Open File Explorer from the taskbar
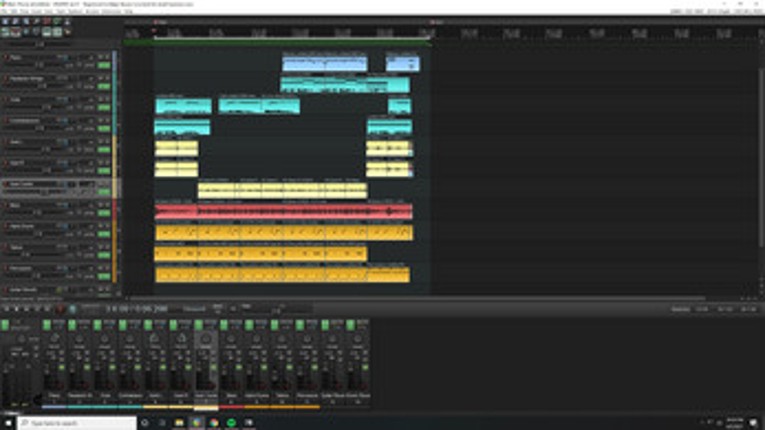This screenshot has height=430, width=765. pos(179,423)
